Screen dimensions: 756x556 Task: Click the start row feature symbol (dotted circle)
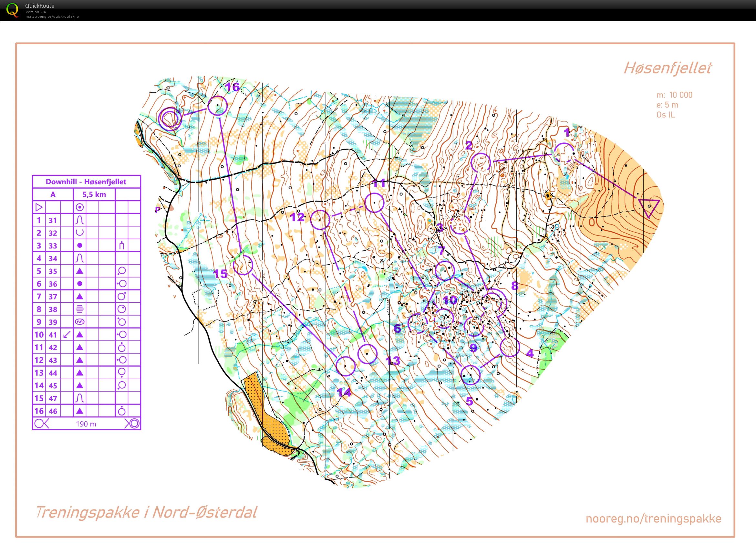click(80, 207)
